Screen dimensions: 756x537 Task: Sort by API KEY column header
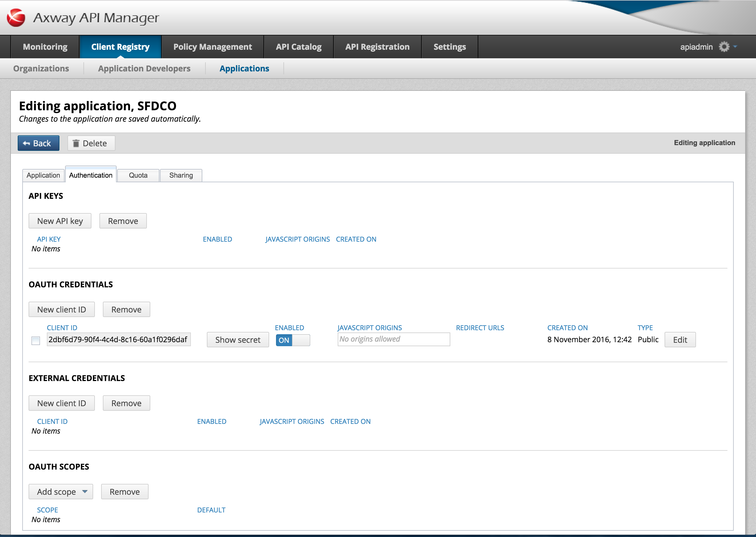[49, 239]
